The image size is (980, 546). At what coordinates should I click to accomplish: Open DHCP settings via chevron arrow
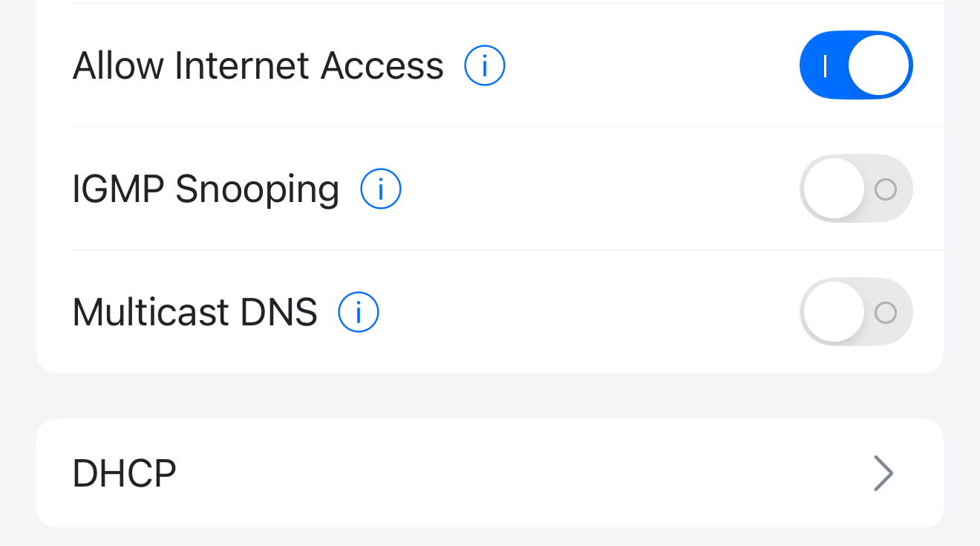883,473
